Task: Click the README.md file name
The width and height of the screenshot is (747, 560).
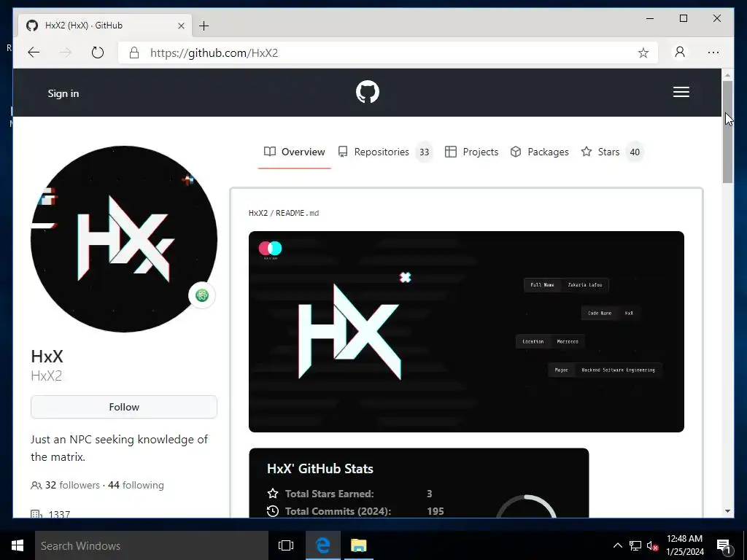Action: [298, 213]
